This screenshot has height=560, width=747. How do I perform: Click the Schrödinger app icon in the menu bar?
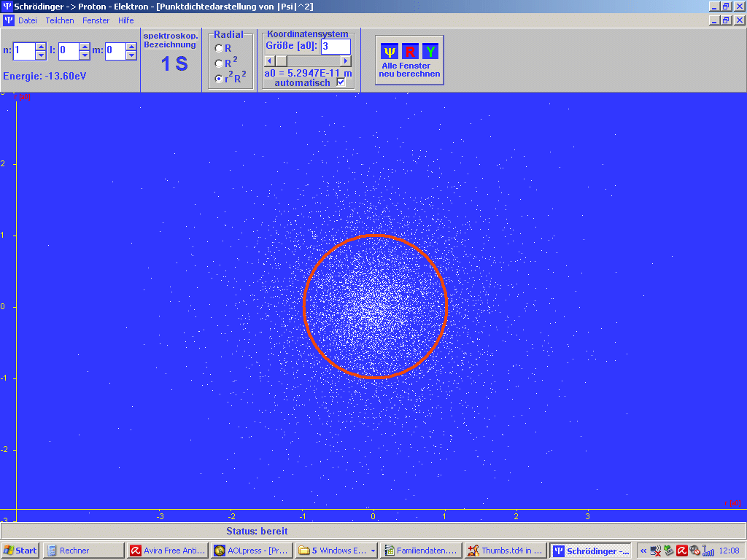click(8, 20)
